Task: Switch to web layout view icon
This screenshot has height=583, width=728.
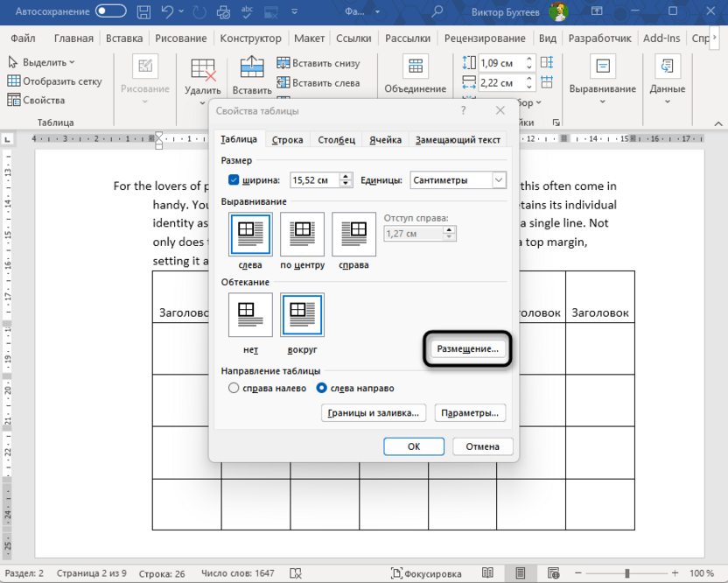Action: coord(553,573)
